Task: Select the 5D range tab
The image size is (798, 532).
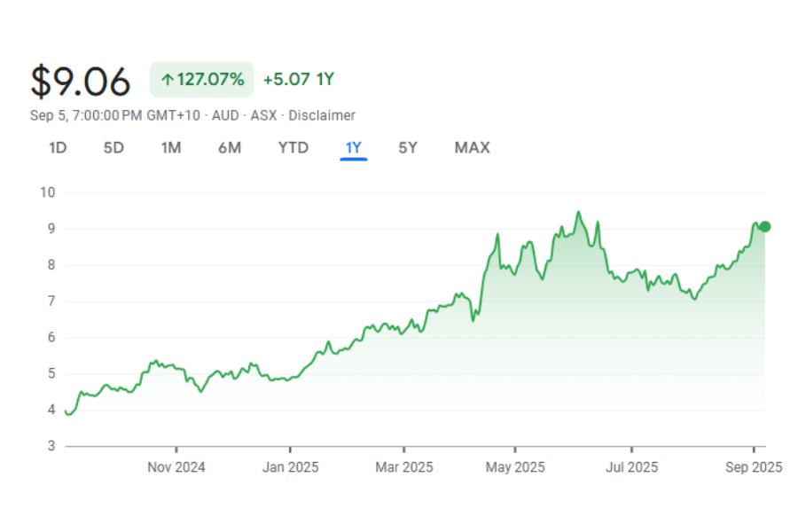Action: 113,148
